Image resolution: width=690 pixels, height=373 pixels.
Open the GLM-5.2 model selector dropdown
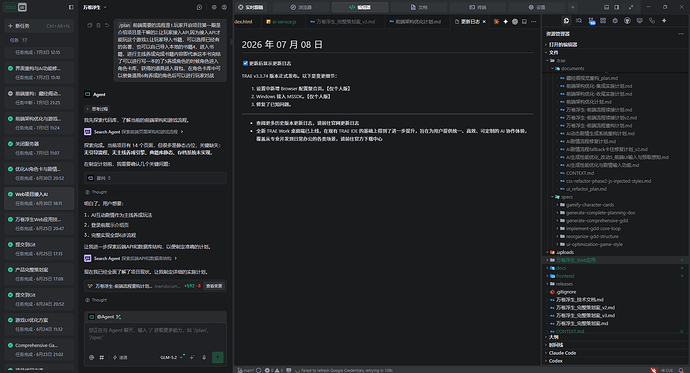[x=171, y=358]
